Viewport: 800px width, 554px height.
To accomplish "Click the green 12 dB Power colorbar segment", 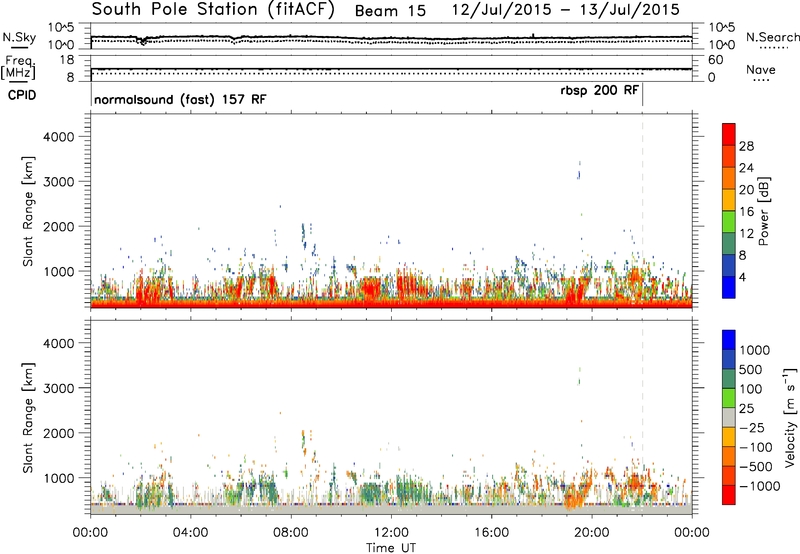I will point(729,221).
